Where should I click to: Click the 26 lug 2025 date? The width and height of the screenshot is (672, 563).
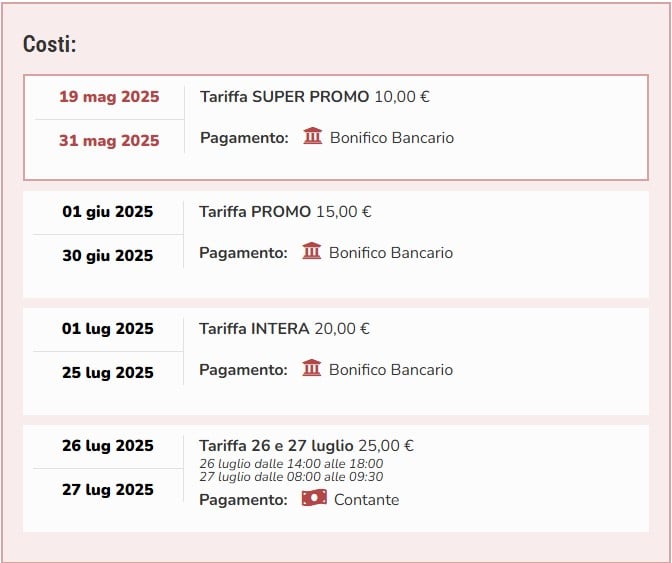point(108,446)
